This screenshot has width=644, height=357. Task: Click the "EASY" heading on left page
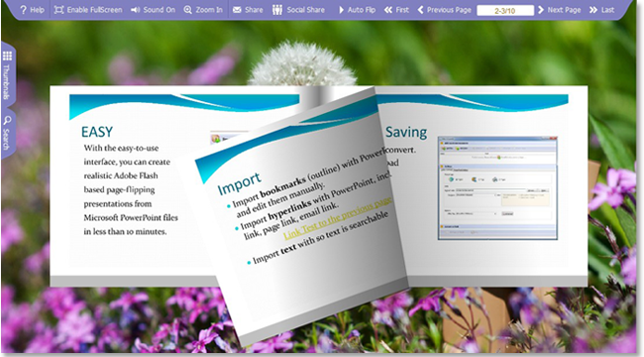point(97,132)
